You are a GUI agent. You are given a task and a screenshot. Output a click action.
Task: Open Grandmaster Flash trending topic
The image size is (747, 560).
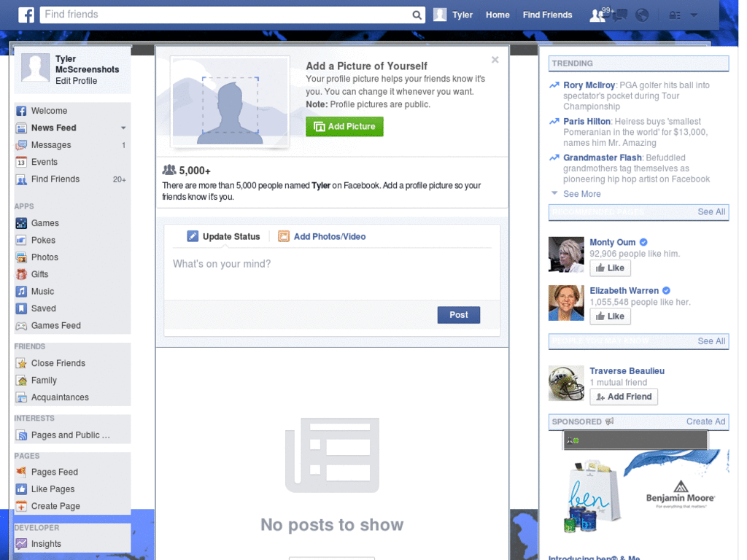(602, 157)
